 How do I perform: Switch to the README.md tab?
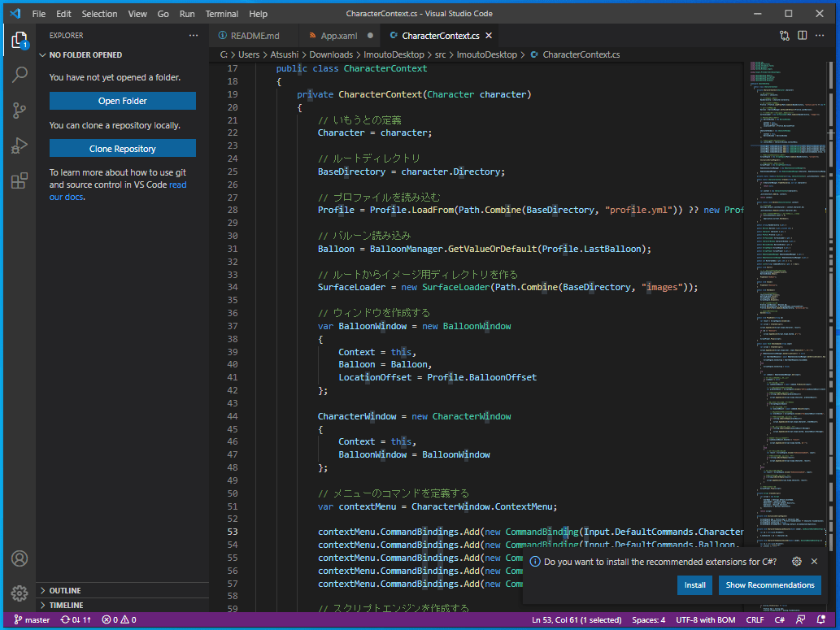click(x=255, y=36)
